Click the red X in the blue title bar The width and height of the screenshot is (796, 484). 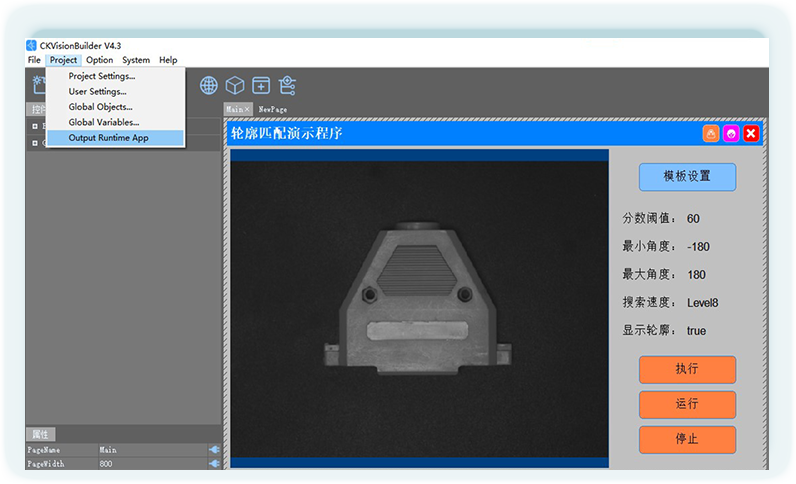click(751, 134)
